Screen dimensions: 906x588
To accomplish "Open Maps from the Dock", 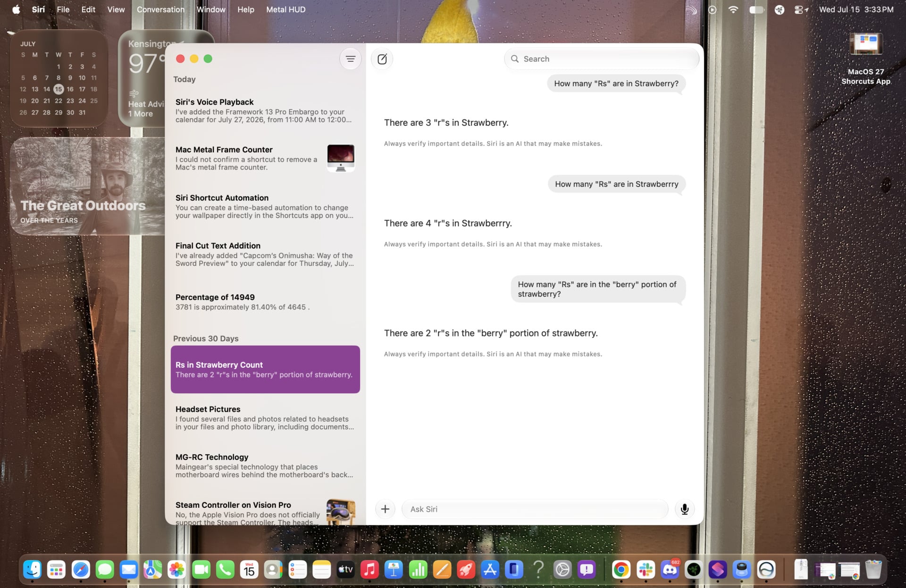I will 153,570.
